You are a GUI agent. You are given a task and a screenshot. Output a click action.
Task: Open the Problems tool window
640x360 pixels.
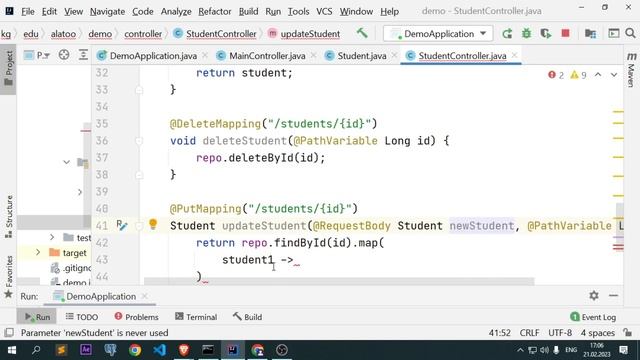coord(136,317)
